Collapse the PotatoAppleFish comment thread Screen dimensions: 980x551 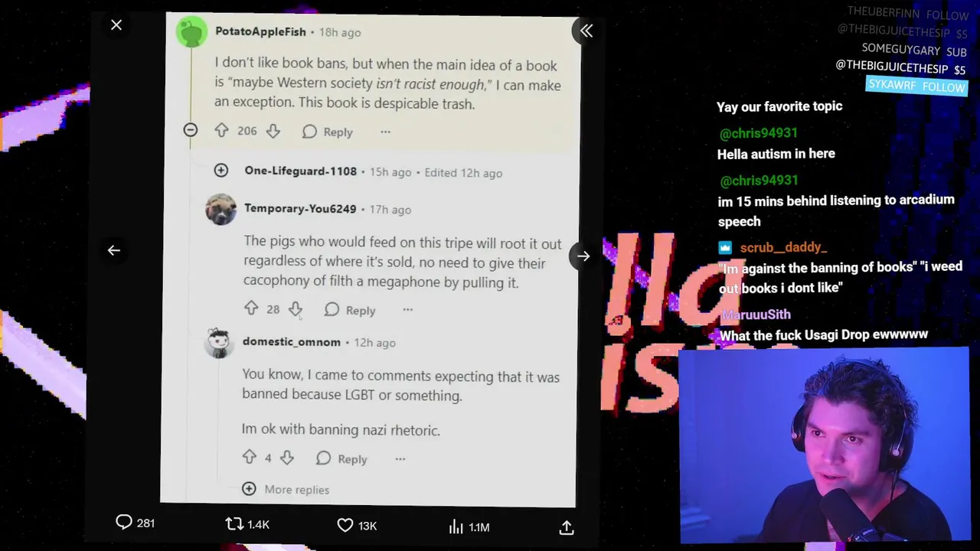tap(191, 130)
